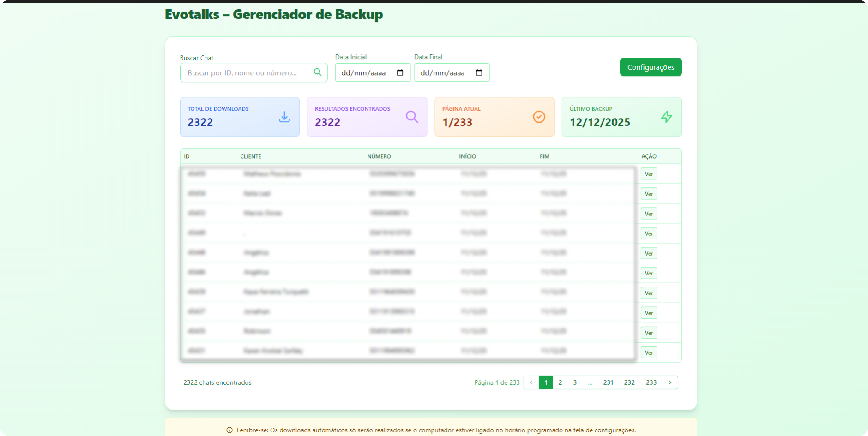Open the Data Inicial calendar picker icon
This screenshot has width=868, height=436.
(400, 72)
